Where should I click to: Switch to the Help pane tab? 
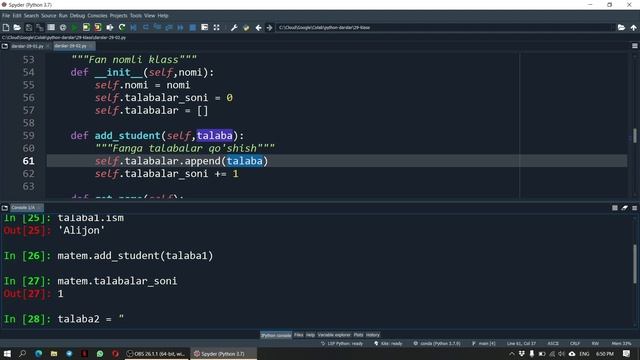tap(311, 335)
